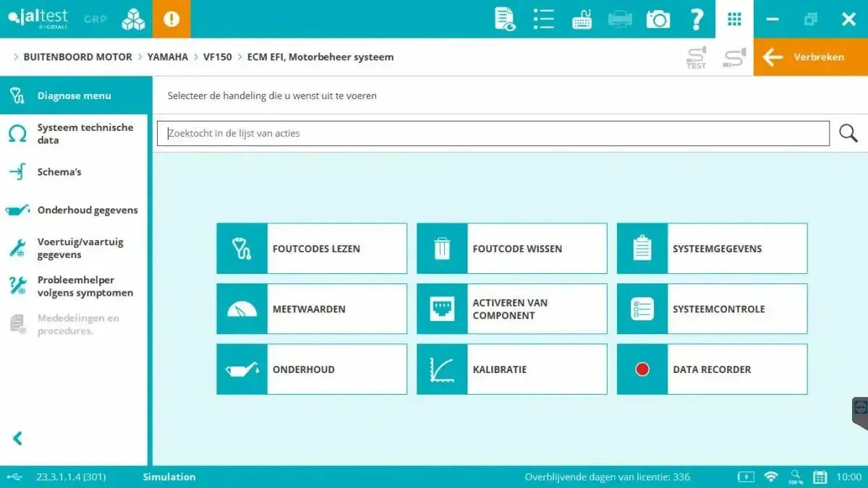868x488 pixels.
Task: Start FOUTCODES LEZEN
Action: pos(311,248)
